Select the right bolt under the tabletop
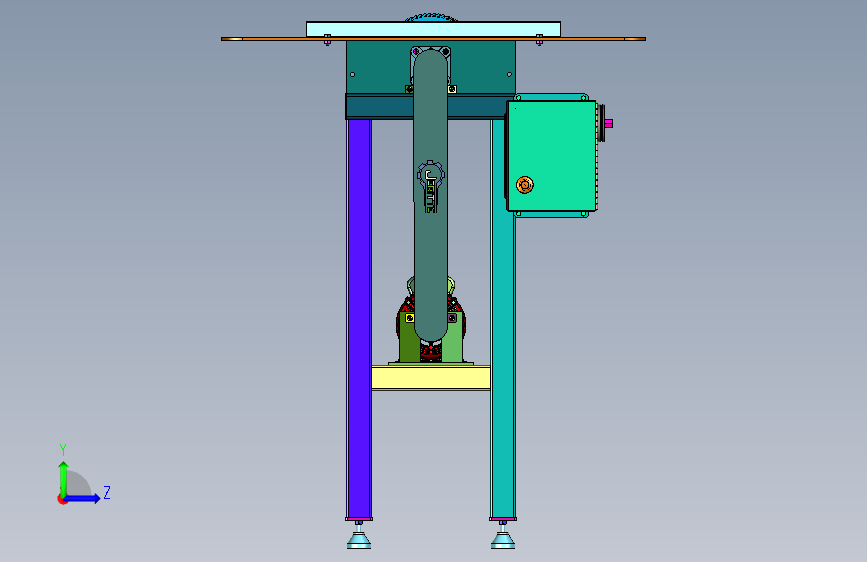 pos(540,40)
